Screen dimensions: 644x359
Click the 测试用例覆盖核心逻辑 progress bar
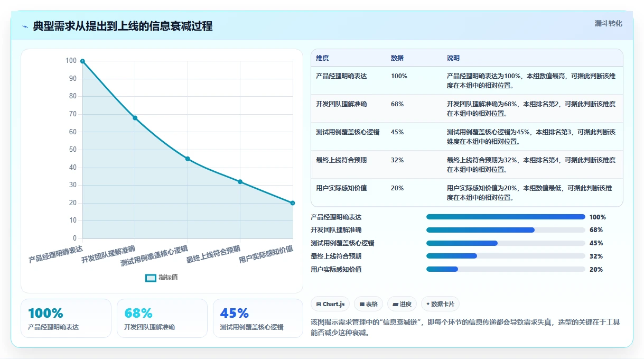click(506, 243)
